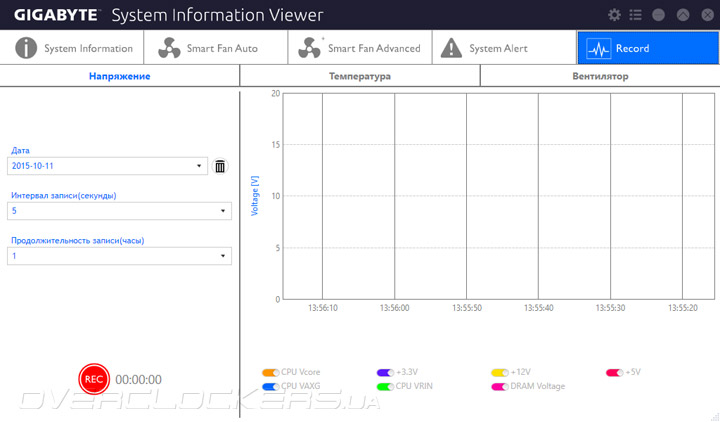Open the System Information section
Screen dimensions: 720x422
tap(73, 48)
